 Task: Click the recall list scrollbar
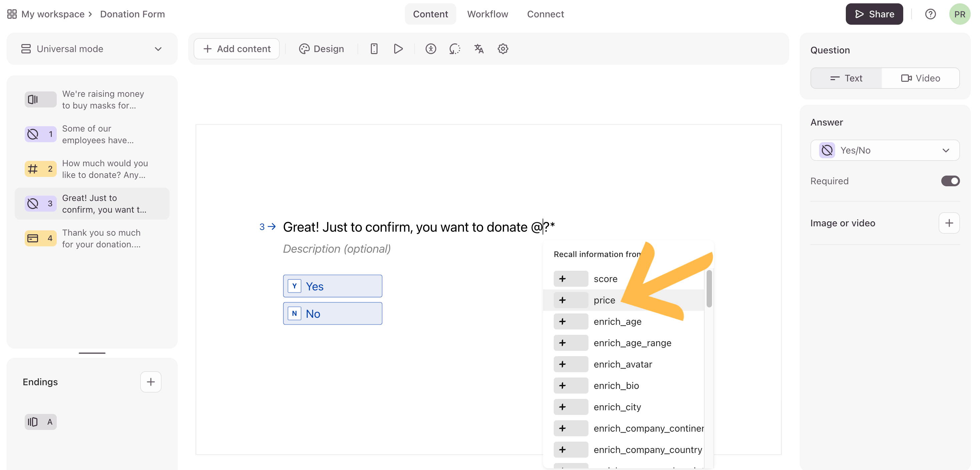[x=709, y=289]
